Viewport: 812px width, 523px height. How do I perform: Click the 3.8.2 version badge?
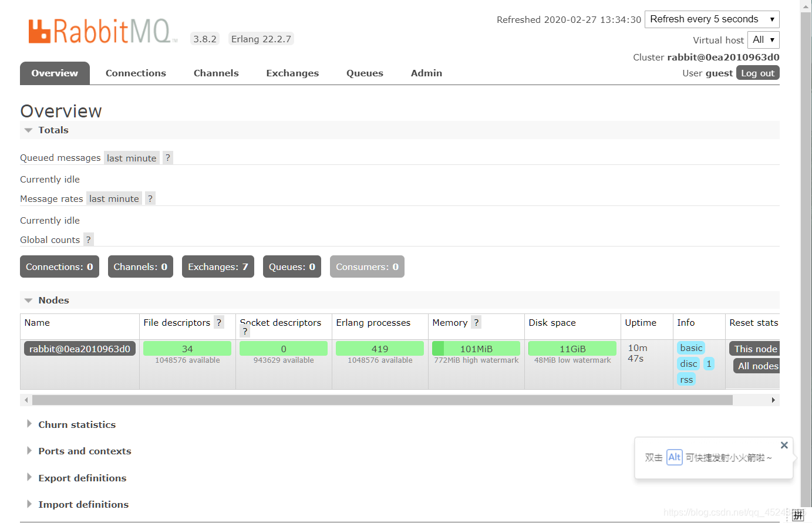pyautogui.click(x=205, y=39)
